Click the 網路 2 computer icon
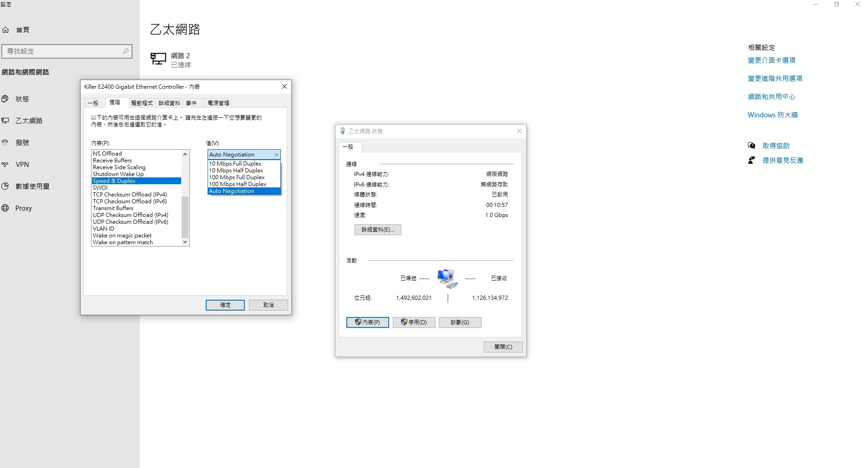 [158, 59]
